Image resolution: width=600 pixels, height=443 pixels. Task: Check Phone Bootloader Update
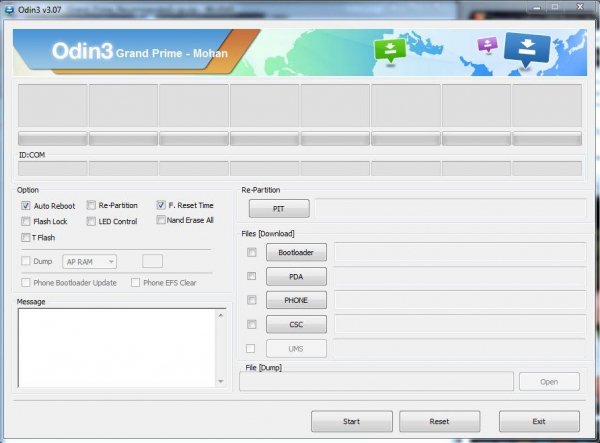[x=26, y=283]
